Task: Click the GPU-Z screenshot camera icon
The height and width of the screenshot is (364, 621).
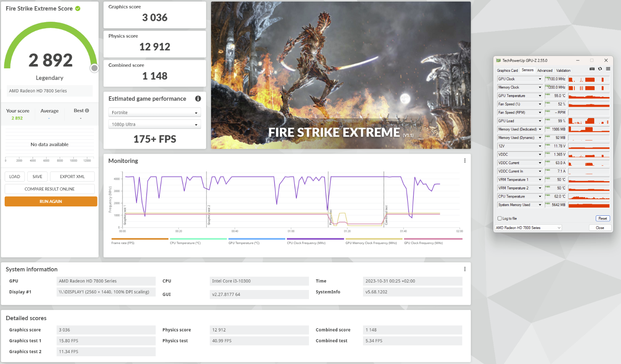Action: coord(592,69)
